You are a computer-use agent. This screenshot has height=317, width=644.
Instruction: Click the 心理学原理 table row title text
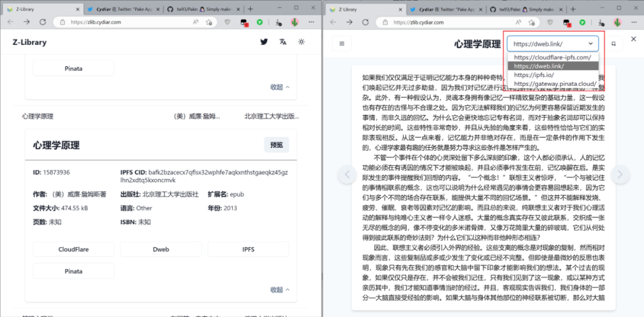tap(38, 117)
